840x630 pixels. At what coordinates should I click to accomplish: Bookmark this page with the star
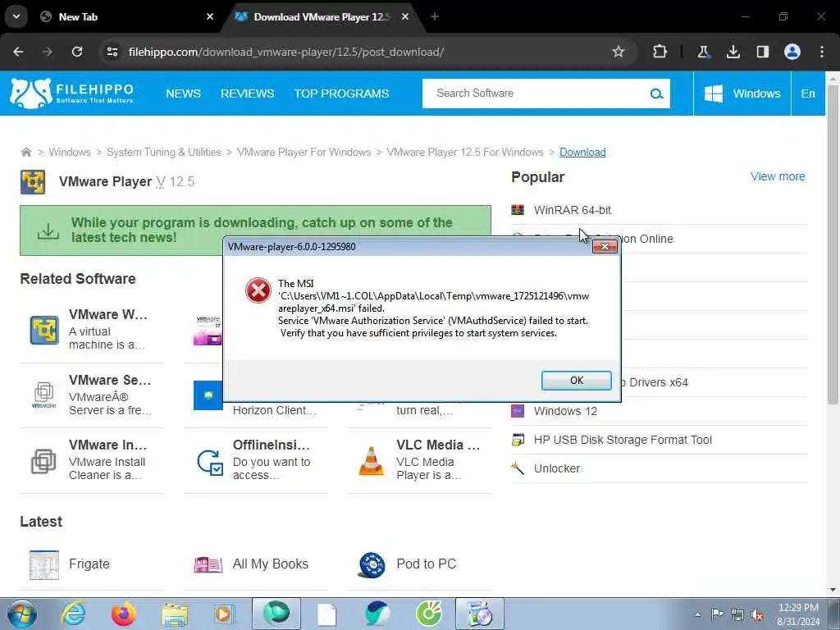[x=619, y=52]
